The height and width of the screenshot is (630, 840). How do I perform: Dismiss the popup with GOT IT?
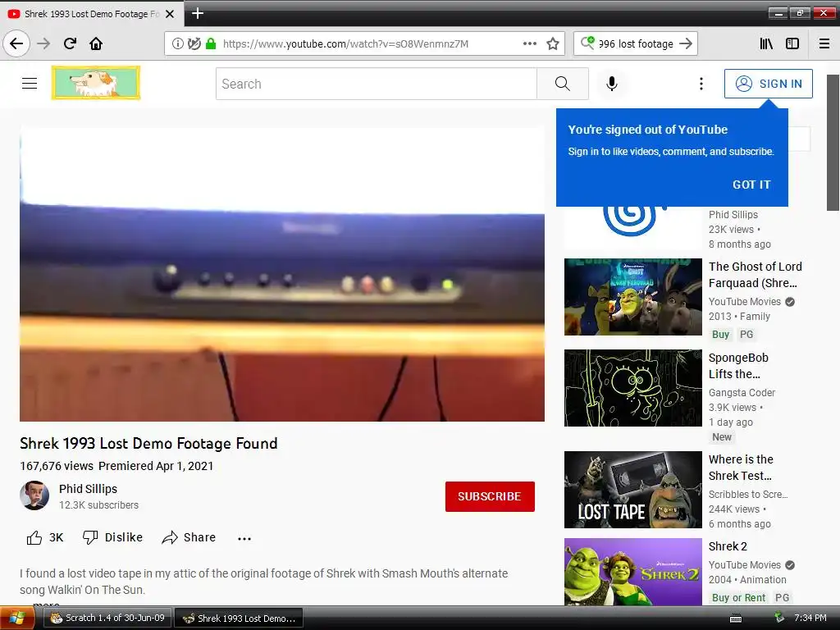751,185
